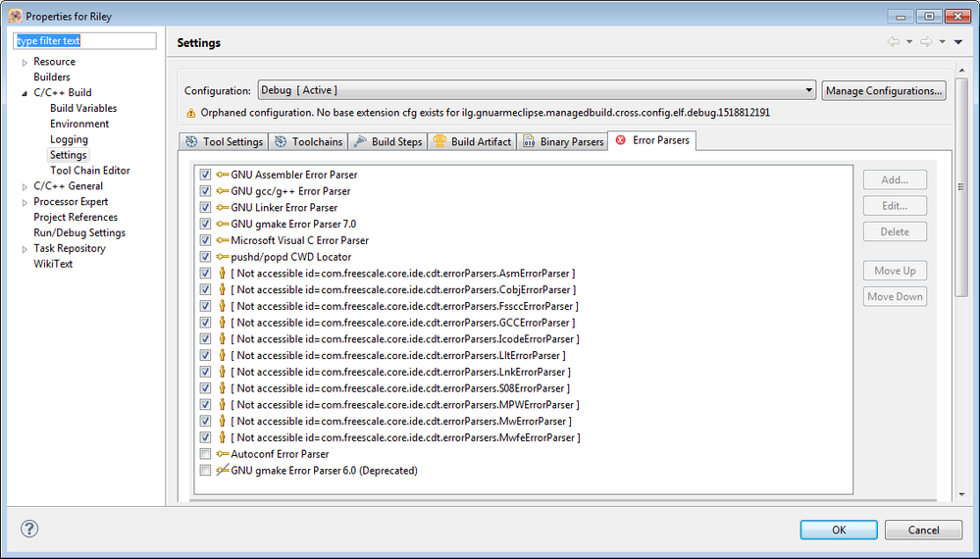Click the Autoconf Error Parser key icon
Viewport: 980px width, 559px height.
223,454
